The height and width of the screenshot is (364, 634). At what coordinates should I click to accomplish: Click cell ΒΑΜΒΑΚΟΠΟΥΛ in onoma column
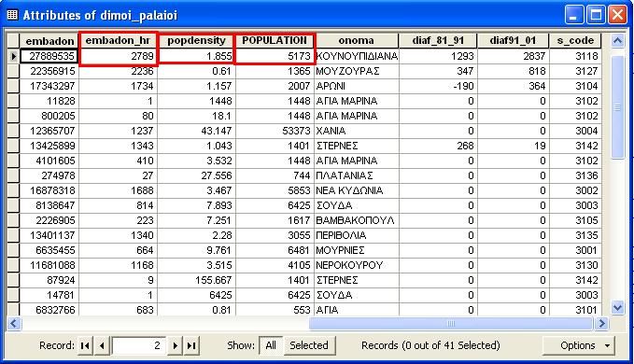[x=357, y=220]
